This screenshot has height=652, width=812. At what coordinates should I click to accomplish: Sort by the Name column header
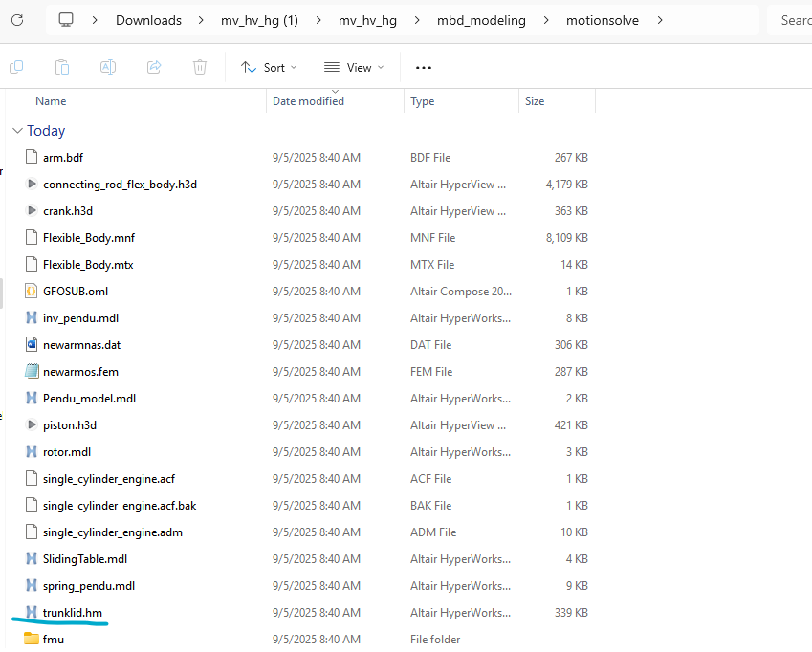coord(51,101)
